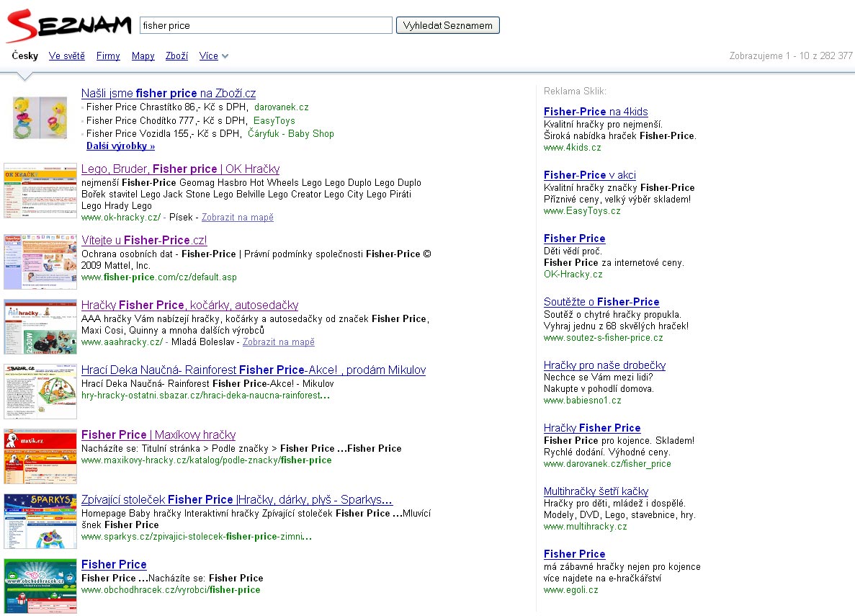Click the www.maxikovy-hracky.cz URL text
This screenshot has width=855, height=616.
pyautogui.click(x=206, y=460)
